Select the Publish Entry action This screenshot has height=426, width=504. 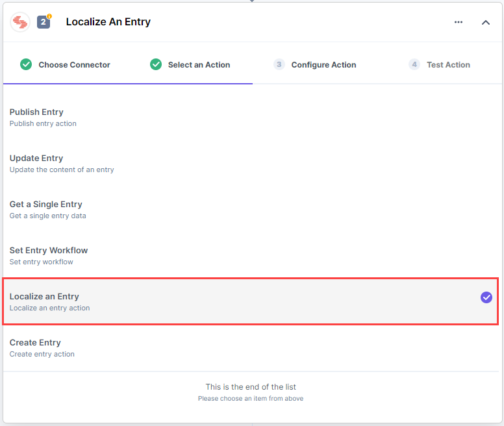click(252, 118)
